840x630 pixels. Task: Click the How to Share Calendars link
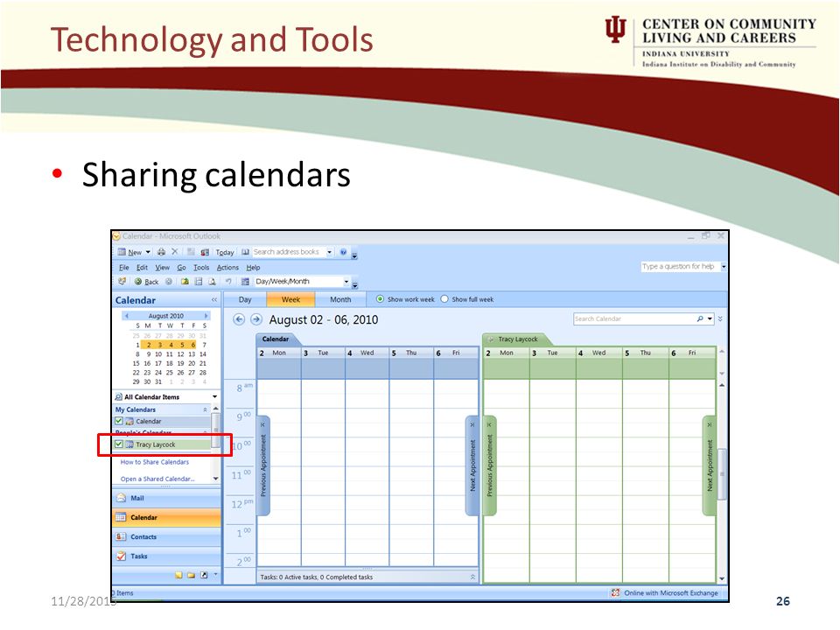[155, 462]
